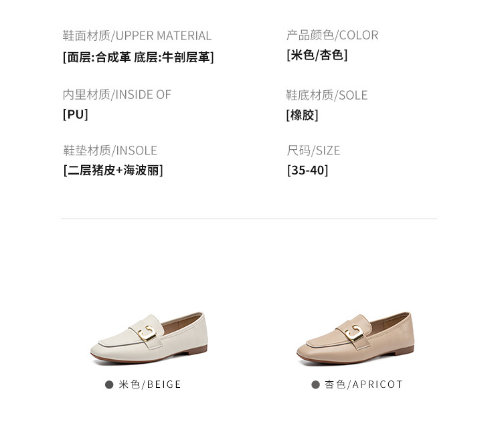The width and height of the screenshot is (502, 448).
Task: Click the 鞋面材质/UPPER MATERIAL heading
Action: tap(137, 36)
